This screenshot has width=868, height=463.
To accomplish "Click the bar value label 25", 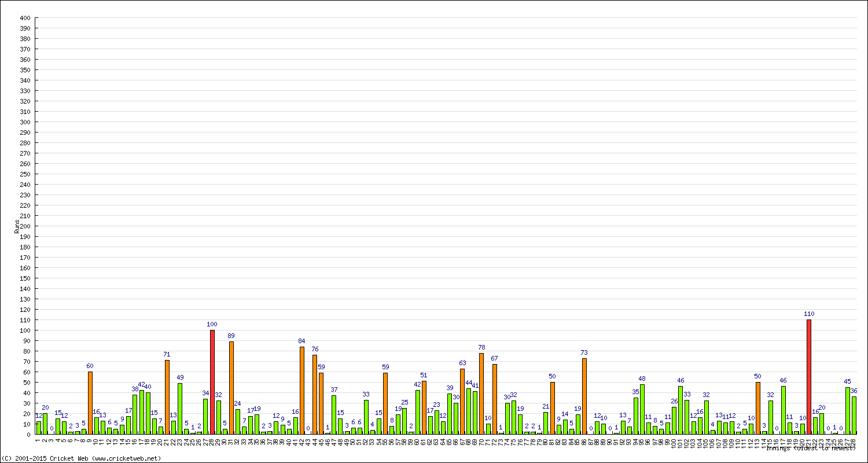I will click(404, 402).
